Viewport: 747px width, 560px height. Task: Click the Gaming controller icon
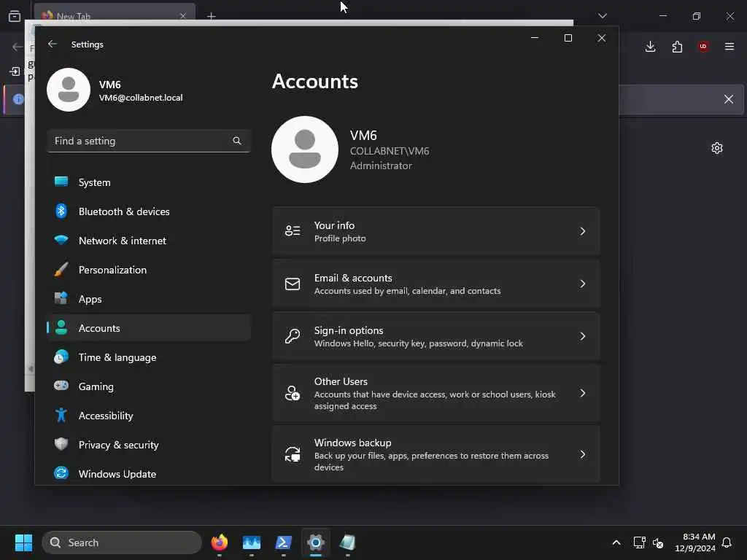point(61,385)
